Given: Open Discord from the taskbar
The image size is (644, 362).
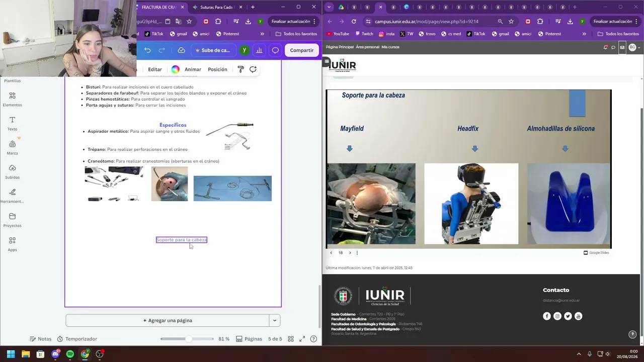Looking at the screenshot, I should (x=55, y=354).
